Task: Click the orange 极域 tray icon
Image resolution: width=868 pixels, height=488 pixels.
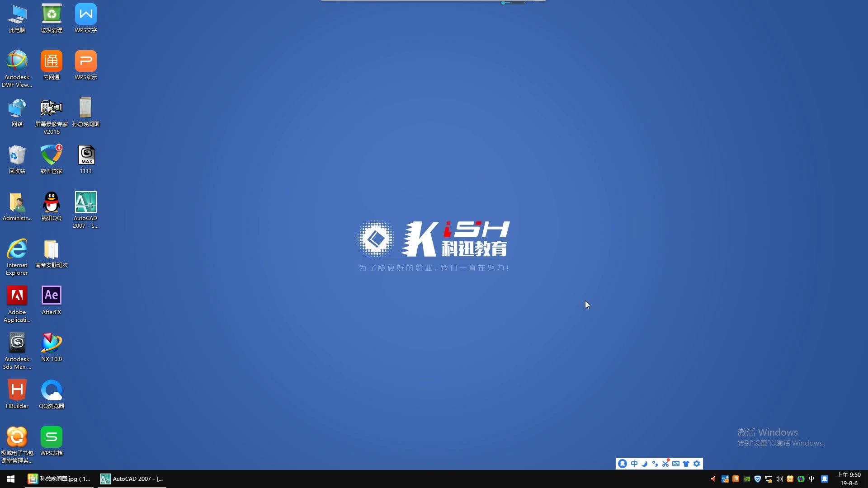Action: click(790, 479)
